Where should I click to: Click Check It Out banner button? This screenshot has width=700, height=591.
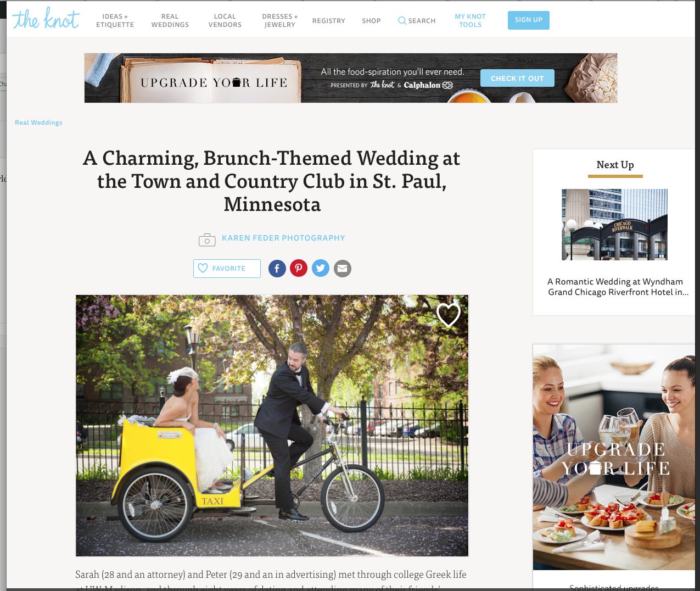[x=517, y=78]
